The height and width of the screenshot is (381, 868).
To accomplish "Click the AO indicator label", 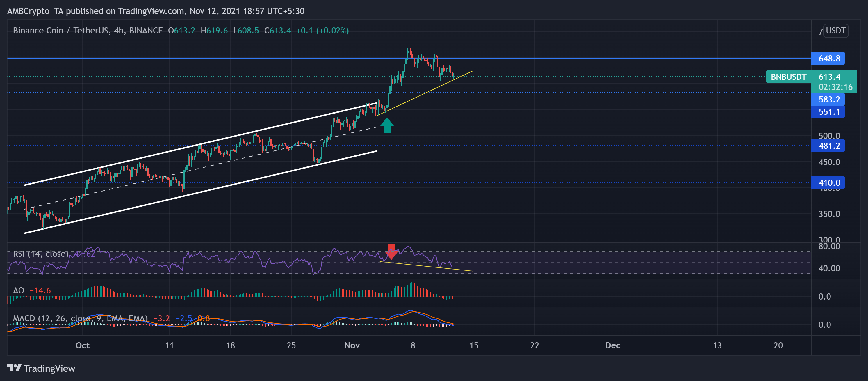I will click(19, 290).
